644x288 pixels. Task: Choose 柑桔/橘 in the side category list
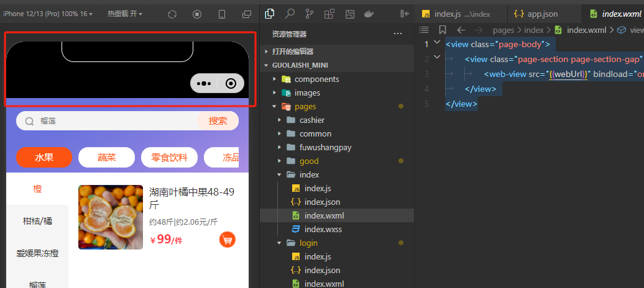(37, 221)
